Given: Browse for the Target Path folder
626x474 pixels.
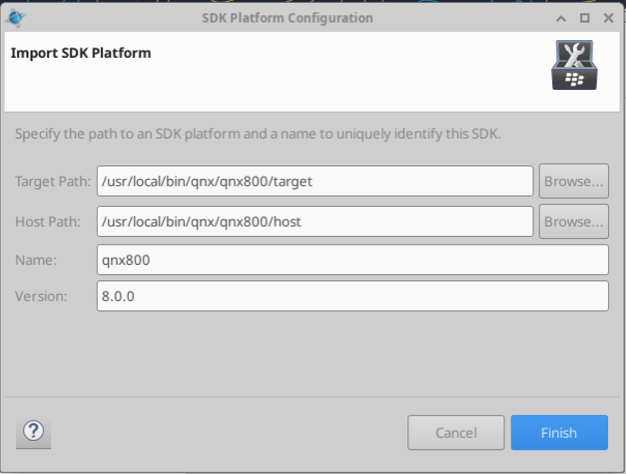Looking at the screenshot, I should [573, 181].
